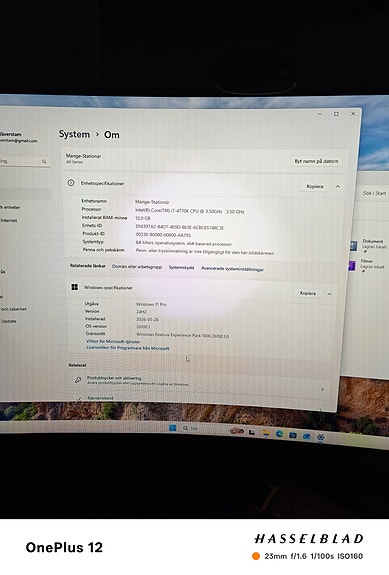Copy device specs with the upper Kopiera button

[315, 186]
